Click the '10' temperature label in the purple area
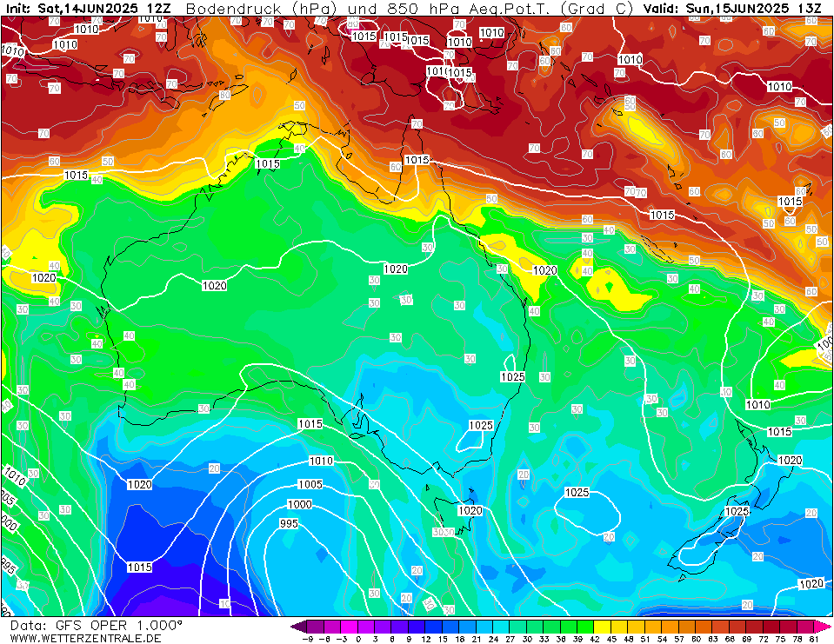834x644 pixels. (225, 604)
